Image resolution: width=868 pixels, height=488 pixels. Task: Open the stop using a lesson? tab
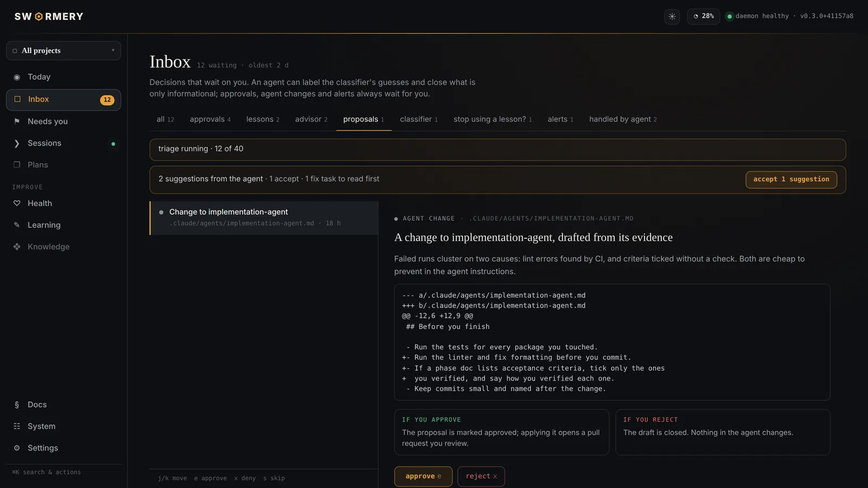[493, 119]
